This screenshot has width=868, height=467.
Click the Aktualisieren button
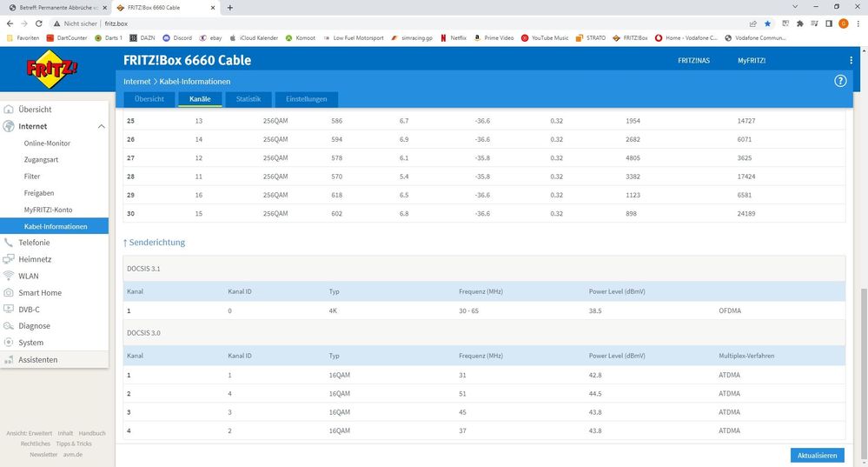point(817,456)
